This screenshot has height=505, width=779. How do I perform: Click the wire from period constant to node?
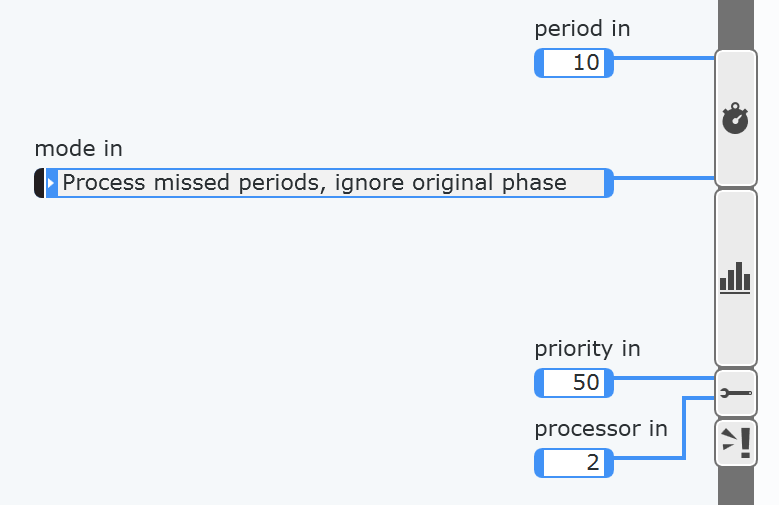click(x=664, y=58)
